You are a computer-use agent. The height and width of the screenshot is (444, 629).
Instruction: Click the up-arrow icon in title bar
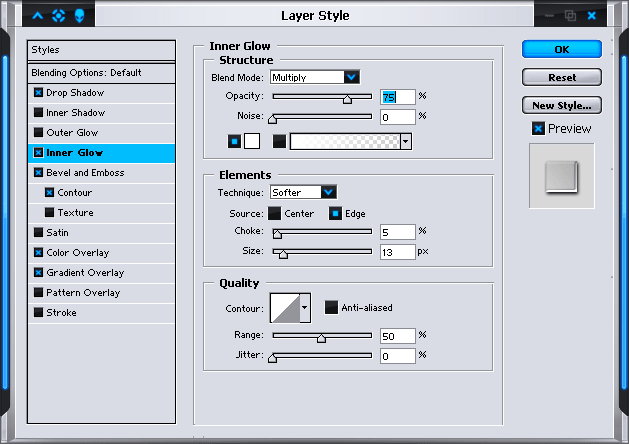coord(38,16)
